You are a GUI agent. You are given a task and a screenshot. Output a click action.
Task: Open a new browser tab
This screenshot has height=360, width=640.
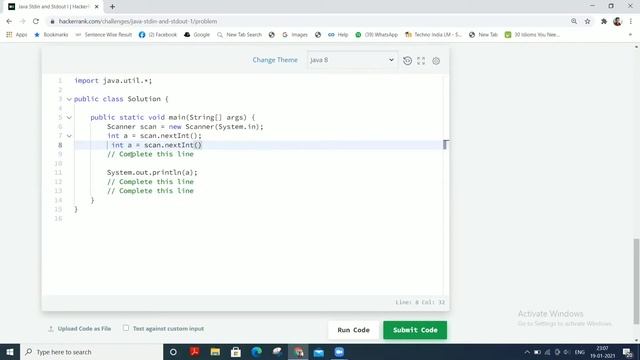point(112,7)
